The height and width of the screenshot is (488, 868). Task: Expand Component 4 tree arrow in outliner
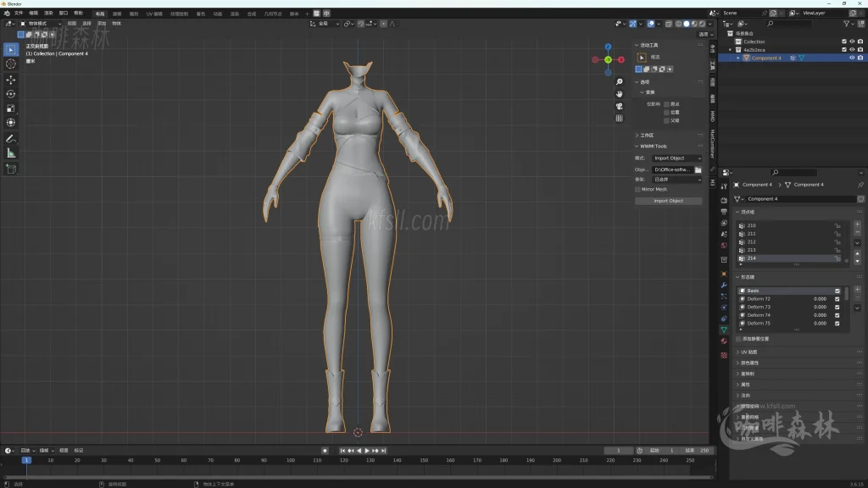pyautogui.click(x=738, y=58)
